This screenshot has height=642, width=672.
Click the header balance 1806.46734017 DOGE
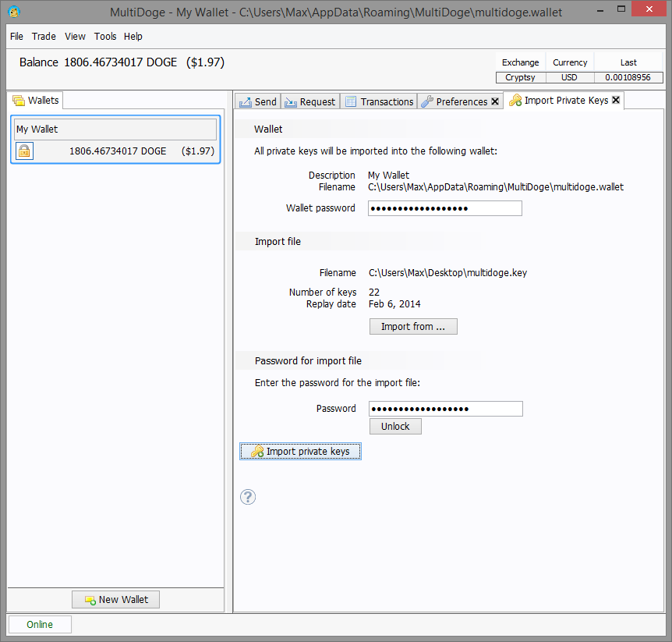pyautogui.click(x=120, y=62)
